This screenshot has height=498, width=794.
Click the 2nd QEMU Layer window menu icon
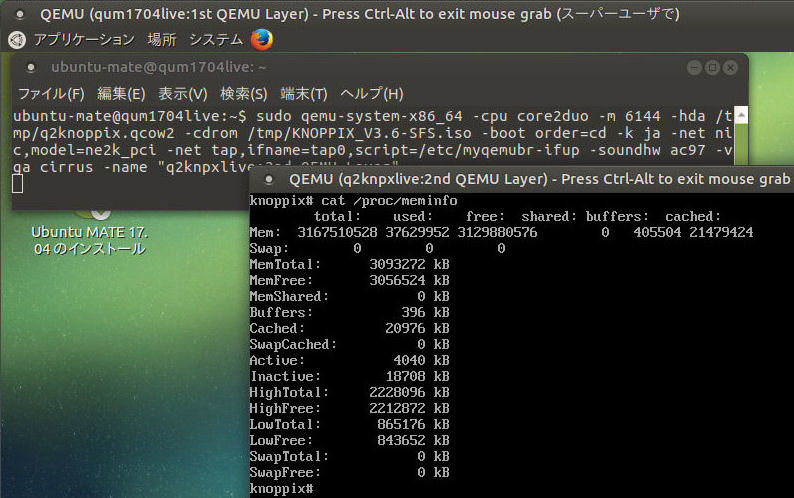tap(269, 179)
